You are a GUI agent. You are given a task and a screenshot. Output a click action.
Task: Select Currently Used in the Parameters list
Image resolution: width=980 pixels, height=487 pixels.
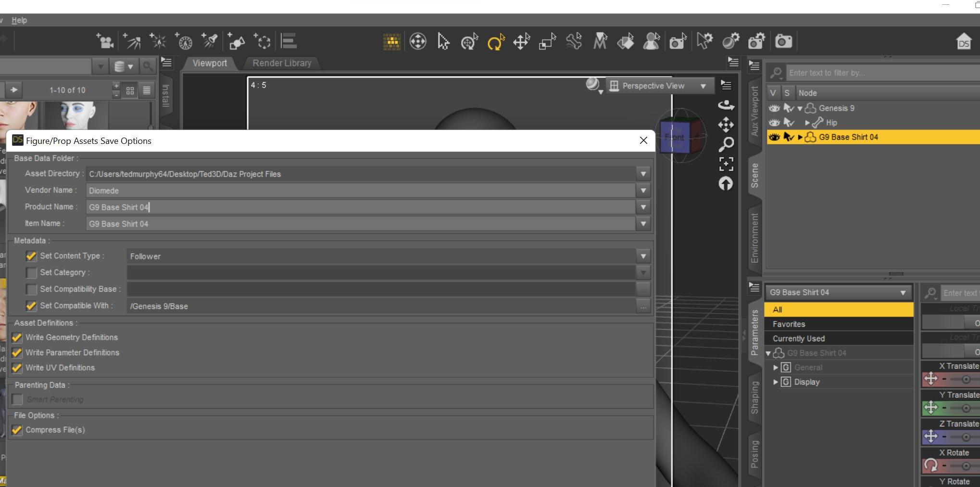tap(839, 339)
